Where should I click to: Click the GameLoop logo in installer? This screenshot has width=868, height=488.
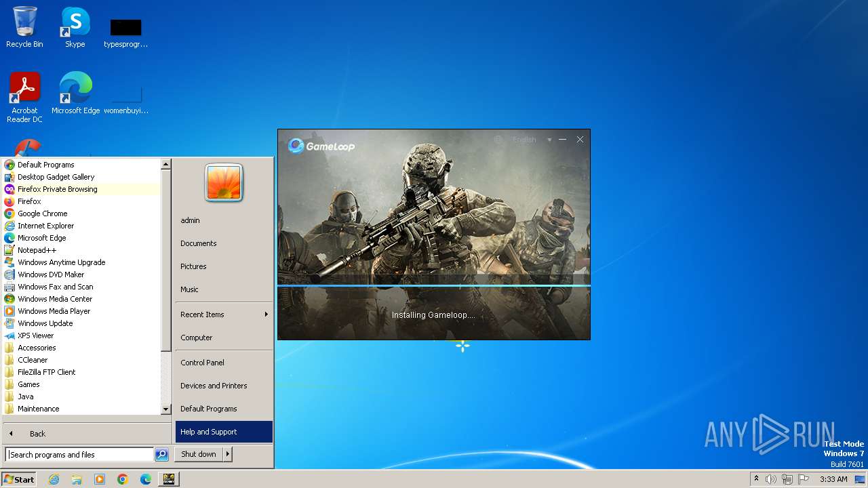321,146
